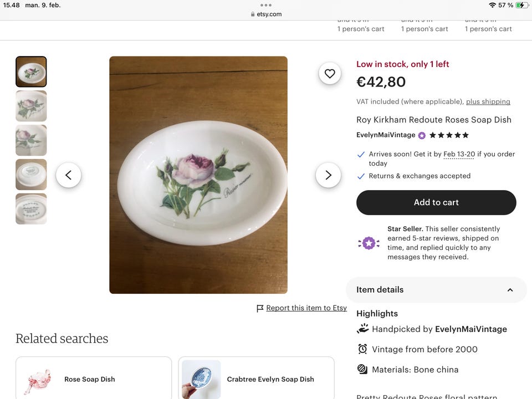This screenshot has width=532, height=399.
Task: Click the heart favorite icon
Action: 330,74
